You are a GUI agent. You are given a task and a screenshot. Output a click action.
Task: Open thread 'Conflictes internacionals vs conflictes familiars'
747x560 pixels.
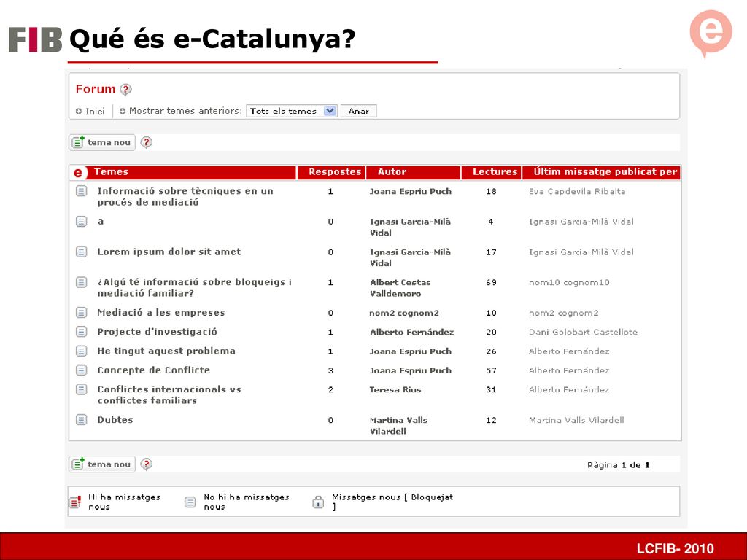[169, 394]
